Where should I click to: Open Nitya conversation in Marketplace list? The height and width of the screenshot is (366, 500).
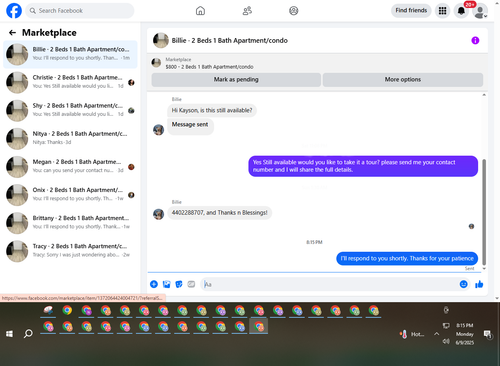click(70, 139)
